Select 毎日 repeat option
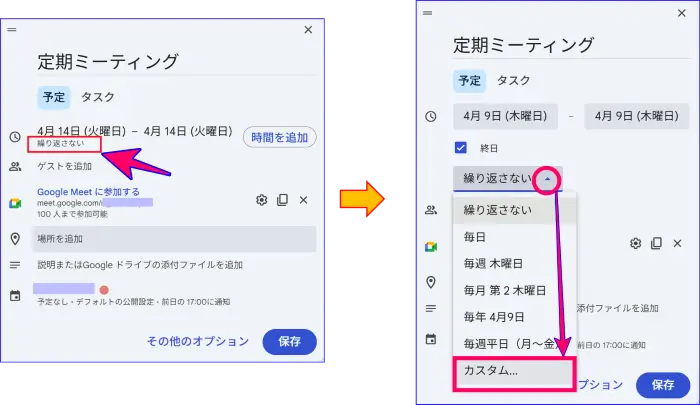This screenshot has height=405, width=700. [515, 237]
